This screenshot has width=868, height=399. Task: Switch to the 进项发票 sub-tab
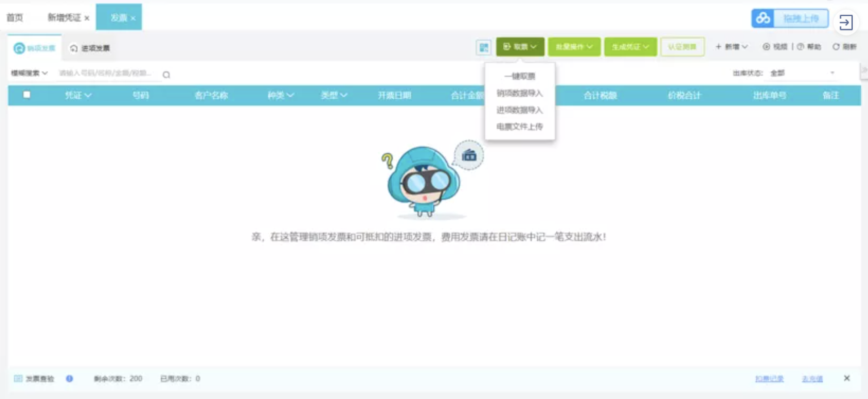tap(90, 48)
